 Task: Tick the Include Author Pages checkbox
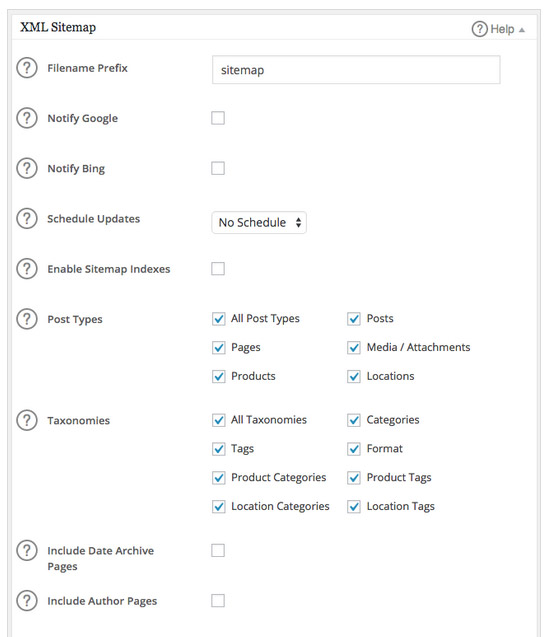pyautogui.click(x=218, y=600)
